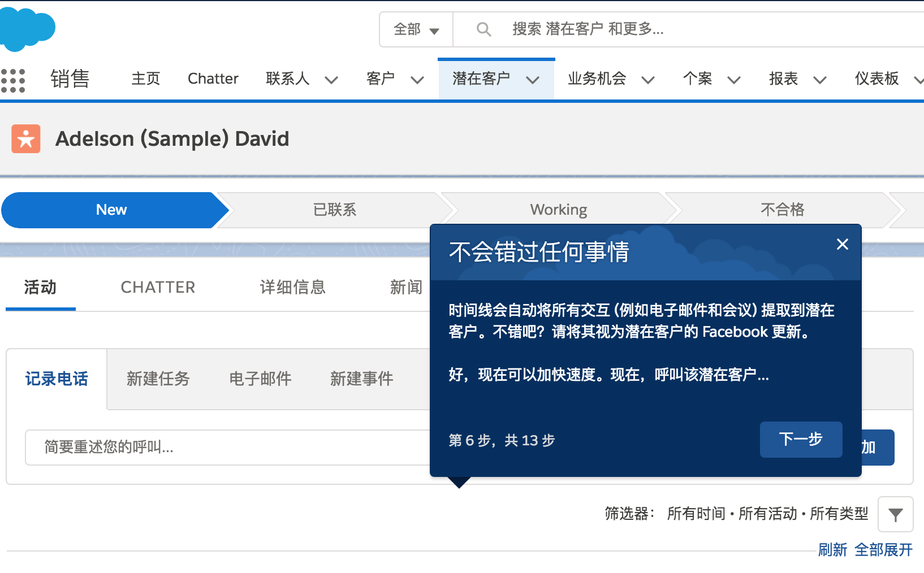Go to the 客户 tab
The width and height of the screenshot is (924, 573).
[x=381, y=79]
